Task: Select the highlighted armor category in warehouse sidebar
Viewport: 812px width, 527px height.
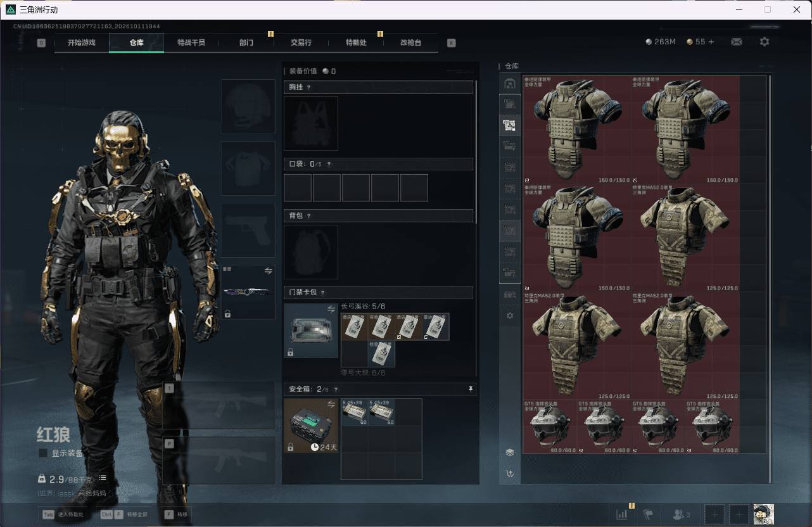Action: pos(510,125)
